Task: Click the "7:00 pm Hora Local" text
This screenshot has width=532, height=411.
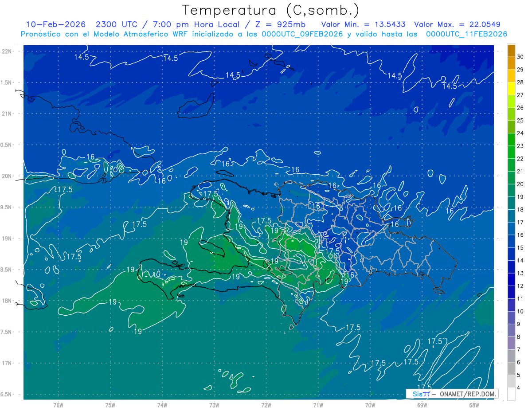Action: (x=196, y=24)
